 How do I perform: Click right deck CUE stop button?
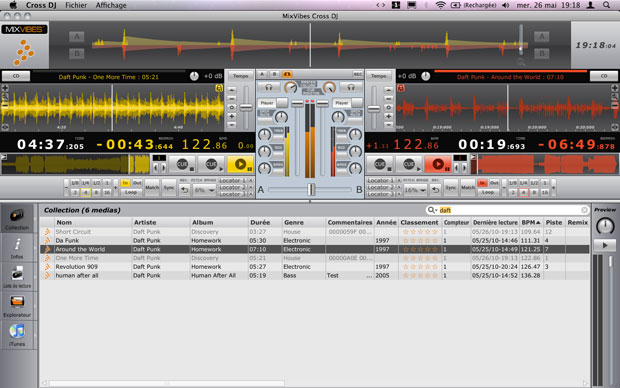(x=380, y=164)
